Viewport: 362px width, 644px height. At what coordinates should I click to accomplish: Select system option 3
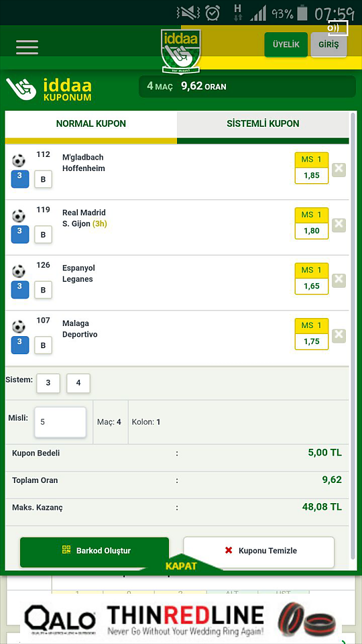48,383
